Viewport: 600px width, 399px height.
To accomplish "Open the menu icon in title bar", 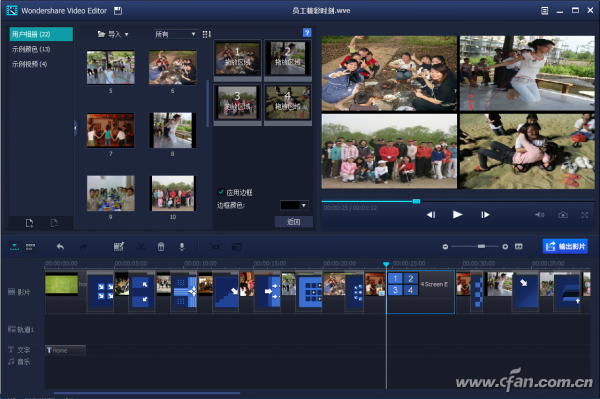I will coord(545,11).
